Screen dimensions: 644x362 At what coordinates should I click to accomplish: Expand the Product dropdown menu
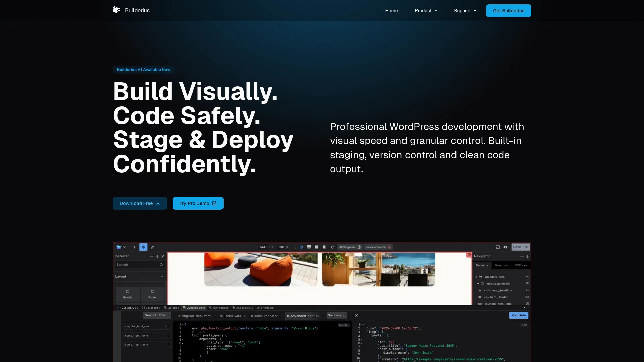tap(426, 11)
